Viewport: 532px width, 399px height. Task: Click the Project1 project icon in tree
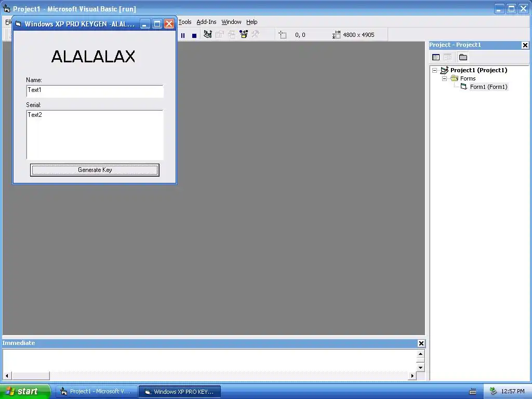tap(445, 70)
